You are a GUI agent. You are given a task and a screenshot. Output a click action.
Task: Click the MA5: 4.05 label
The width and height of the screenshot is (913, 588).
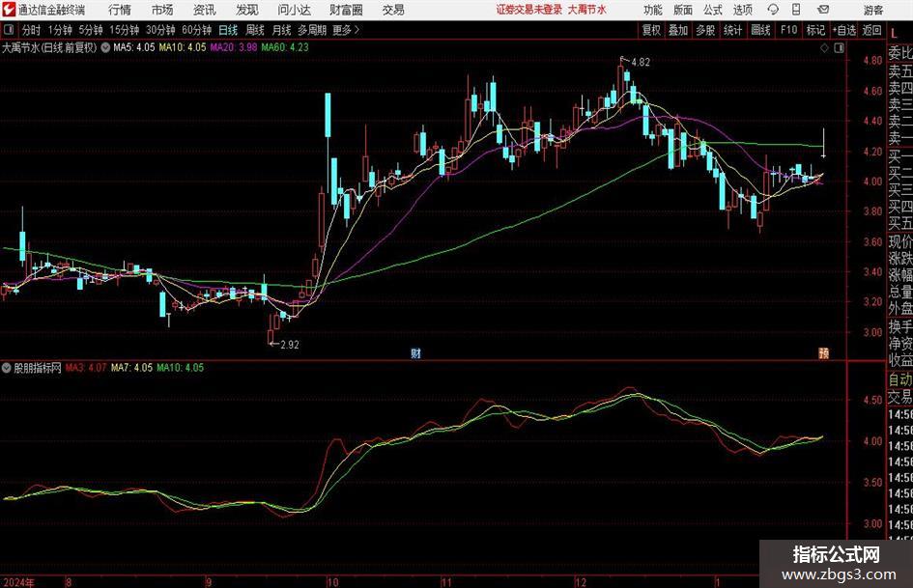[134, 47]
